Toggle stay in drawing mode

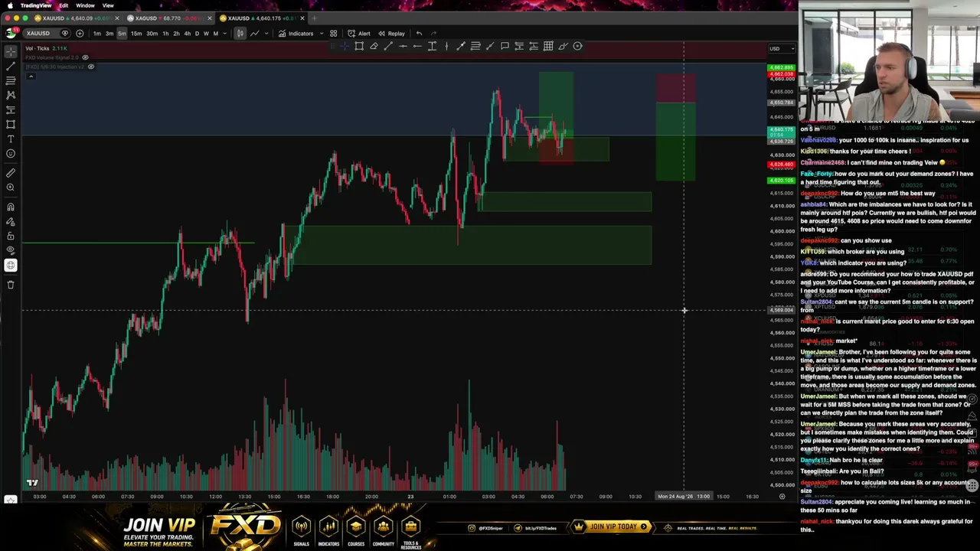coord(11,221)
